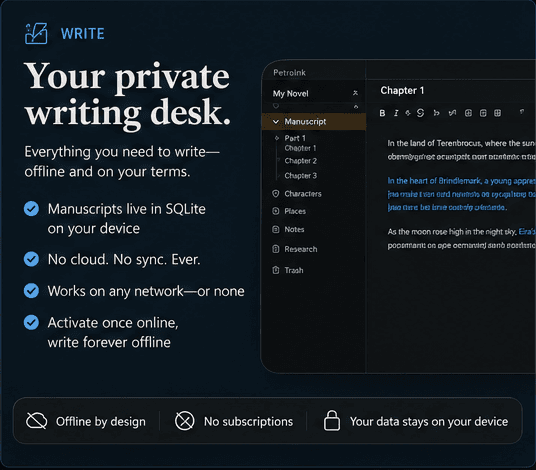
Task: Click the crossed-out cloud icon beside Offline by design
Action: 37,421
